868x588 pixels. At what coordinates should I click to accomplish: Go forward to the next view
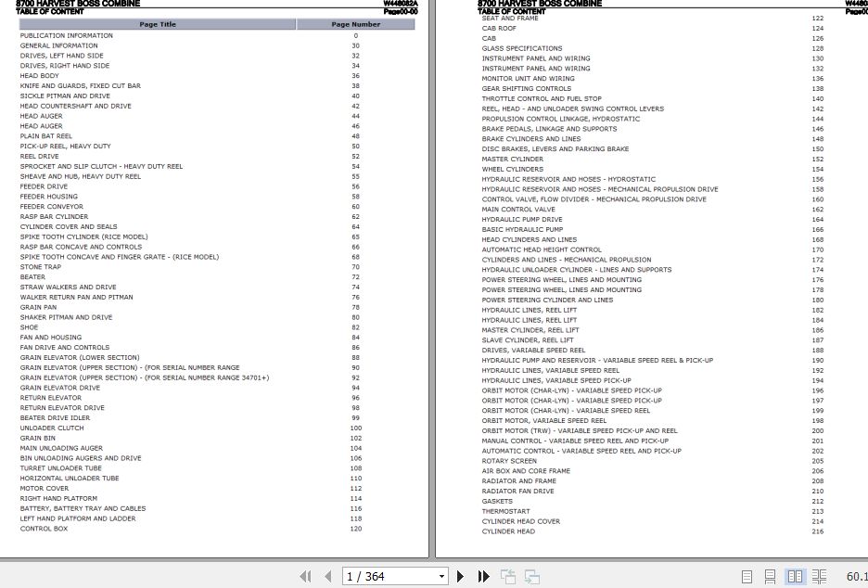(x=532, y=576)
